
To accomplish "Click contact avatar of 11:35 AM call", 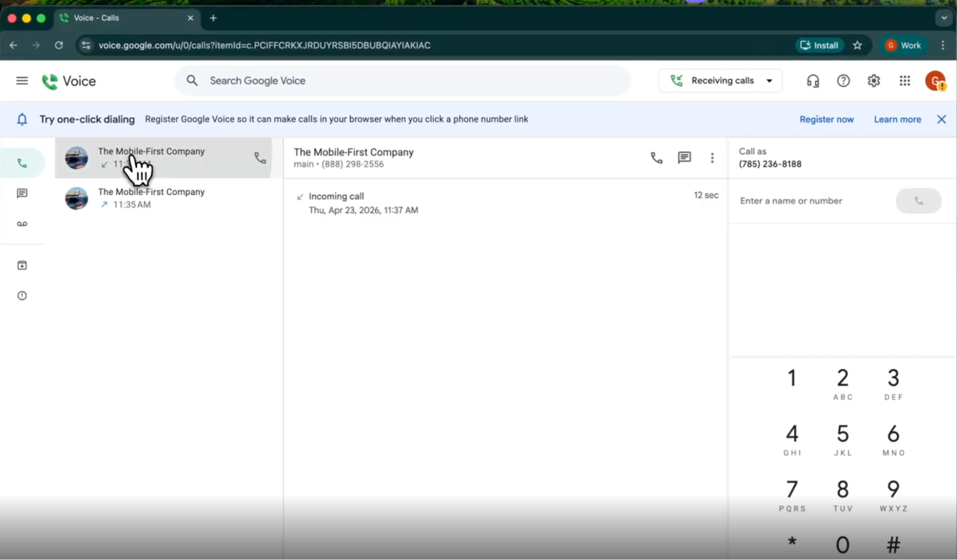I will pos(77,198).
